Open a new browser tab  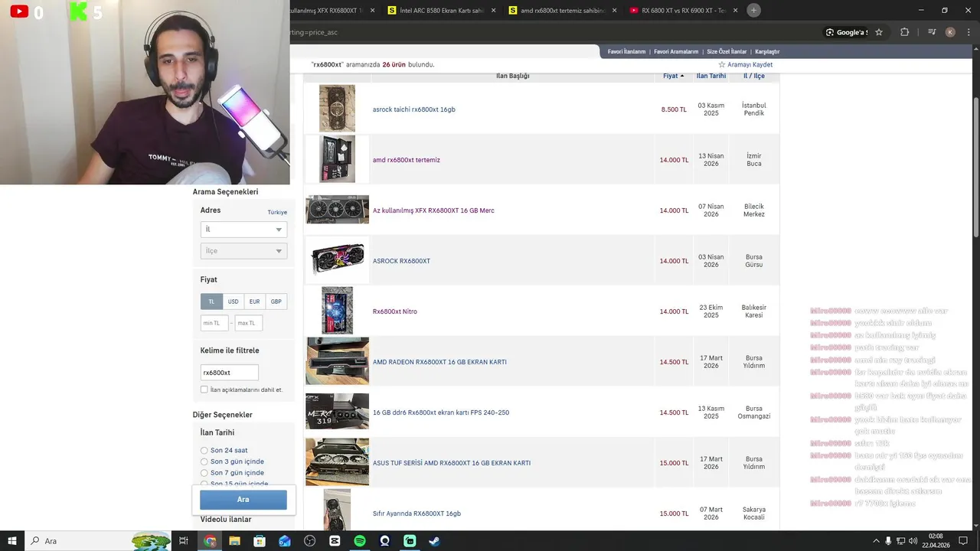(753, 10)
